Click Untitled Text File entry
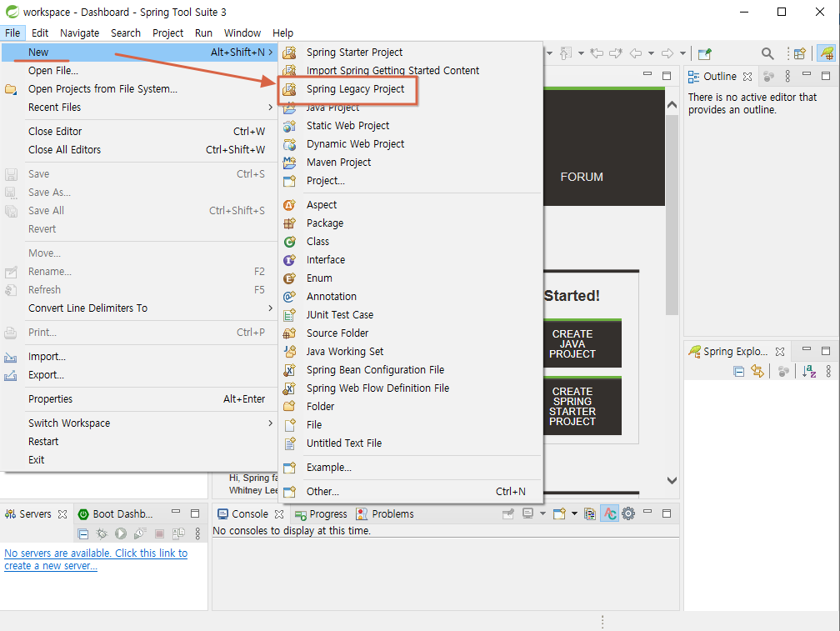This screenshot has width=840, height=631. (x=344, y=443)
